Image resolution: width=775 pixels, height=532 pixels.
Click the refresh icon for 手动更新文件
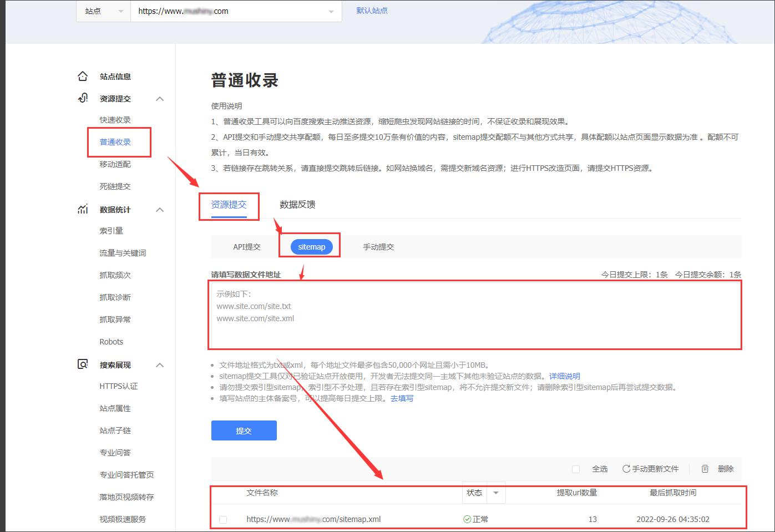(x=627, y=469)
